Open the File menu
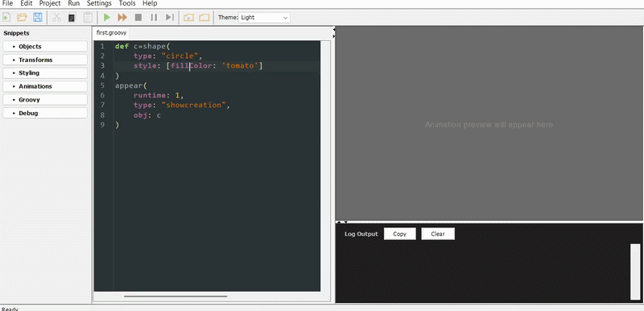This screenshot has width=644, height=311. pos(7,3)
